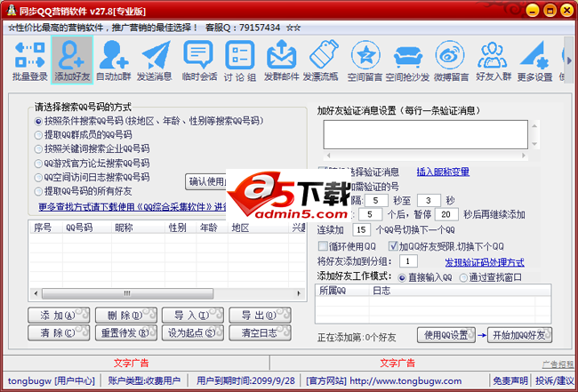Click the 日志 log column header

pyautogui.click(x=452, y=291)
